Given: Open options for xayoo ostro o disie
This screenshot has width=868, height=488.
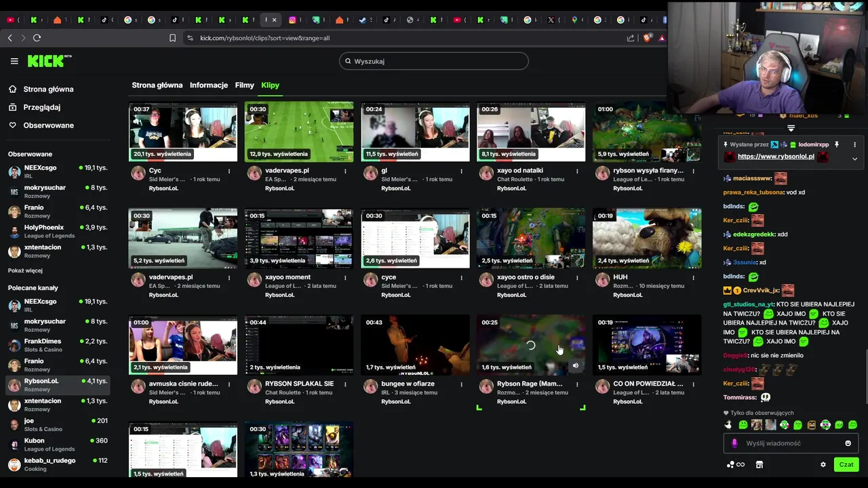Looking at the screenshot, I should (x=577, y=277).
